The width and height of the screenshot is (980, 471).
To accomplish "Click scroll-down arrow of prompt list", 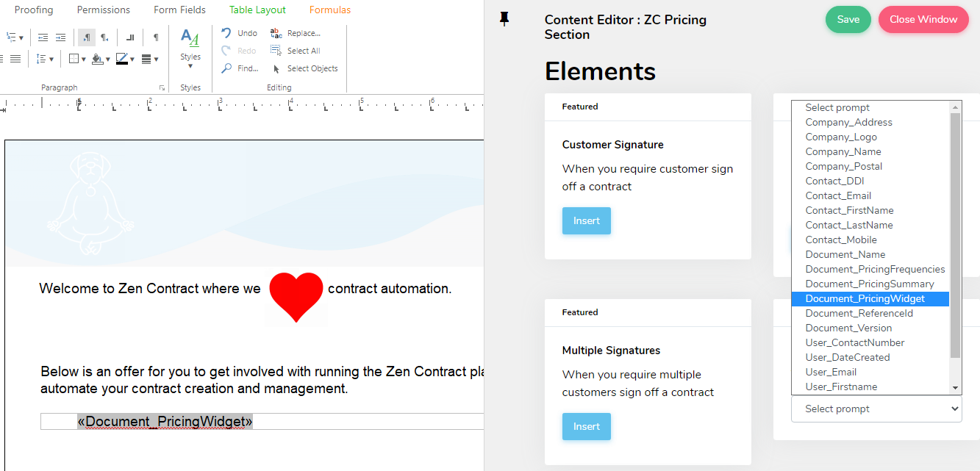I will pyautogui.click(x=955, y=388).
